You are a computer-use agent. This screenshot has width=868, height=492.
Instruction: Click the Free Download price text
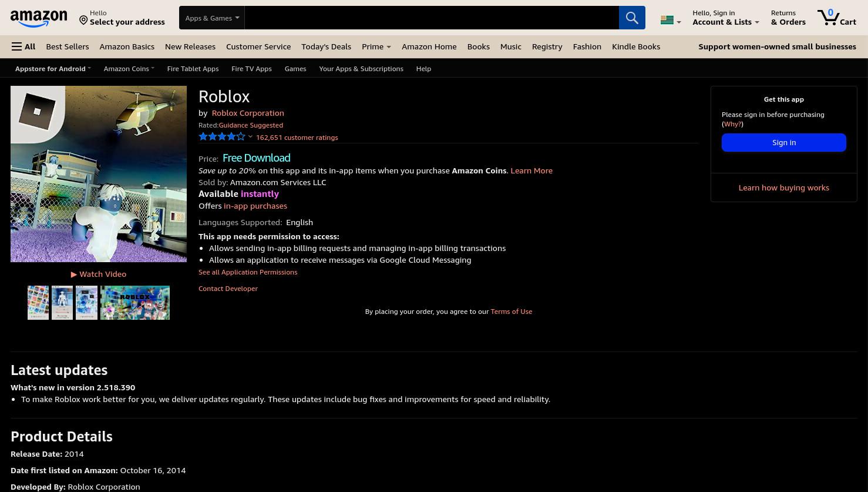point(257,158)
